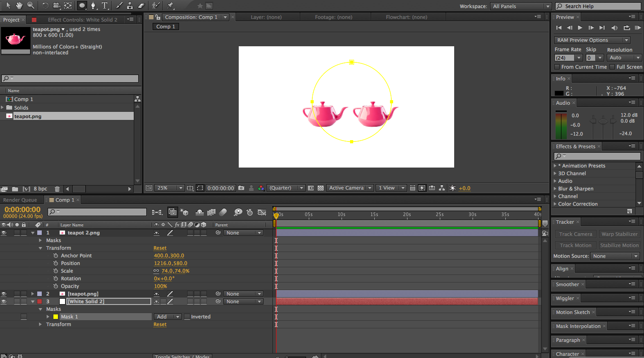Reset the teapot 2.png Transform properties
644x358 pixels.
coord(160,248)
